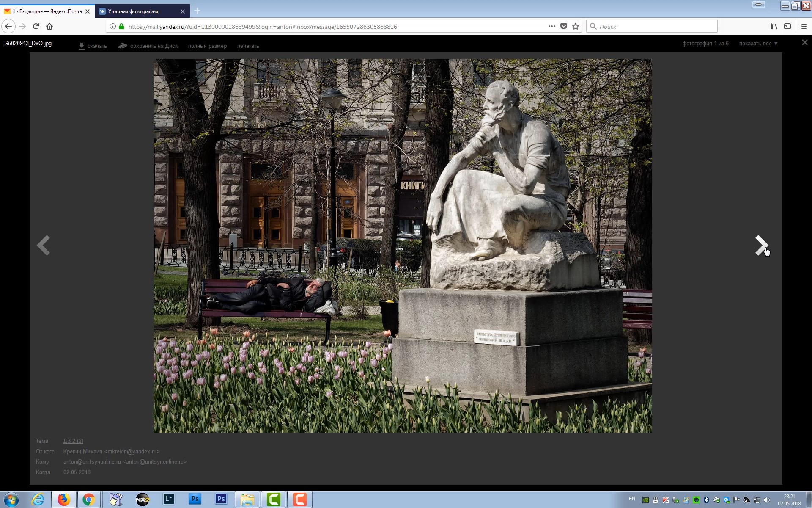Screen dimensions: 812x508
Task: Click the browser back button
Action: [x=8, y=26]
